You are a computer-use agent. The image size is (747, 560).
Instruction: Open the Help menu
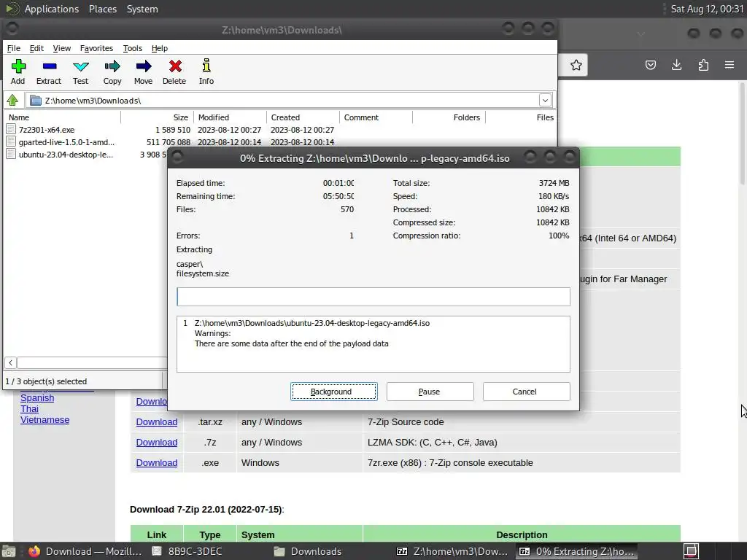pos(160,48)
